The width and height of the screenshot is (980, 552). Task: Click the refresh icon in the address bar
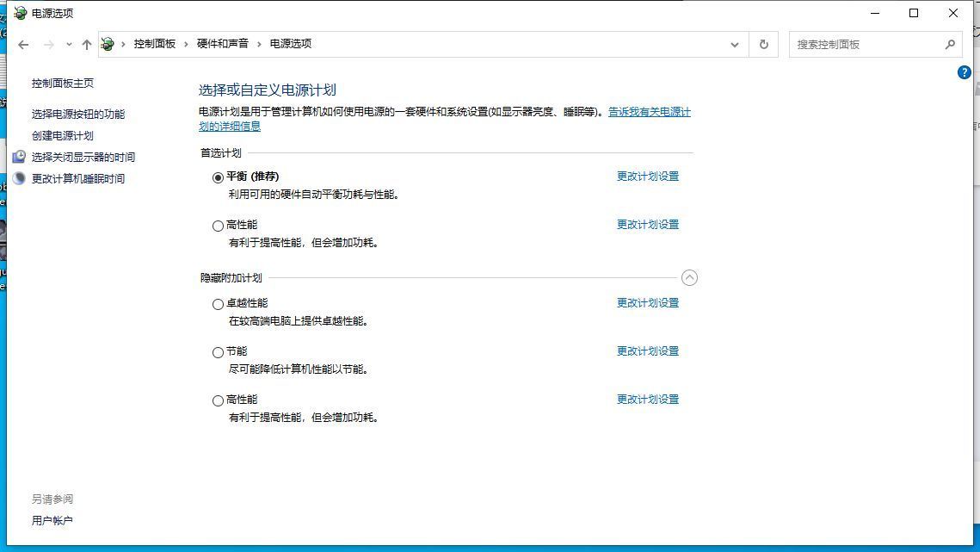763,44
